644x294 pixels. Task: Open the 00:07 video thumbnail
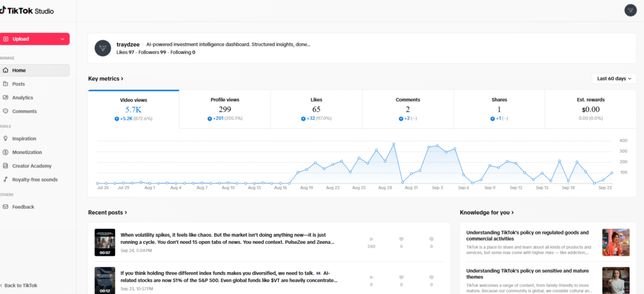point(105,242)
